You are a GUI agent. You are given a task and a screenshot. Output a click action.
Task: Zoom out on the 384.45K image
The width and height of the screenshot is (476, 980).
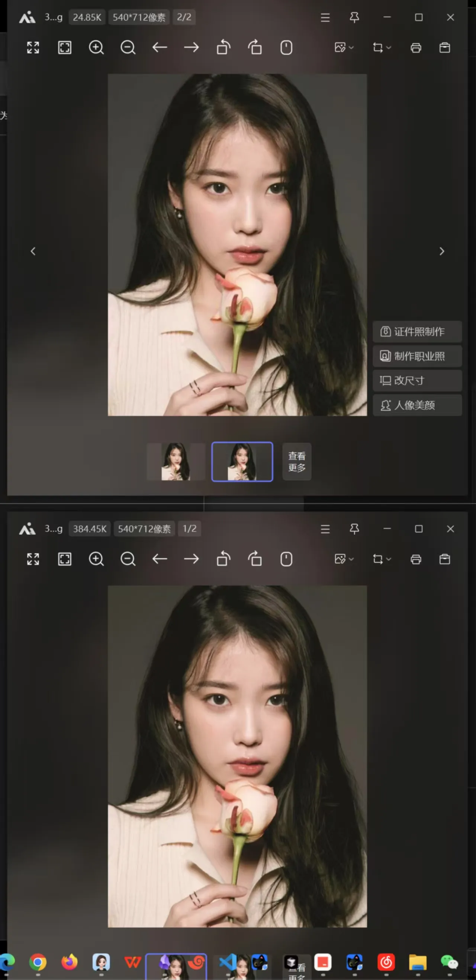pos(128,559)
